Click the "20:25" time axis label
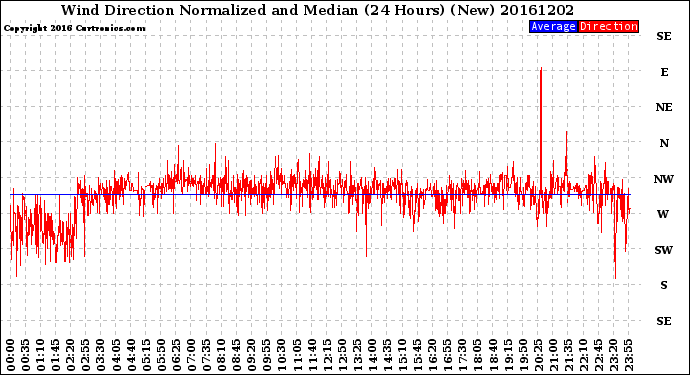This screenshot has height=375, width=690. point(538,355)
